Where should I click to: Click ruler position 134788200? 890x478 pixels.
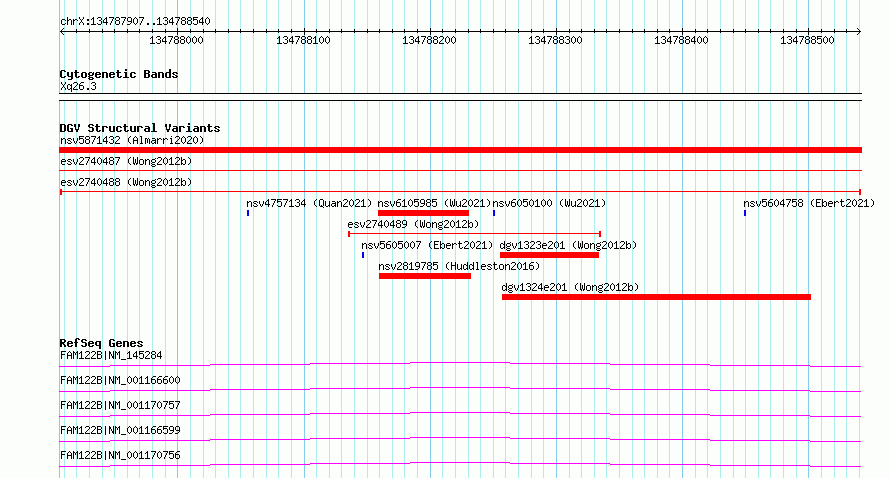[429, 40]
